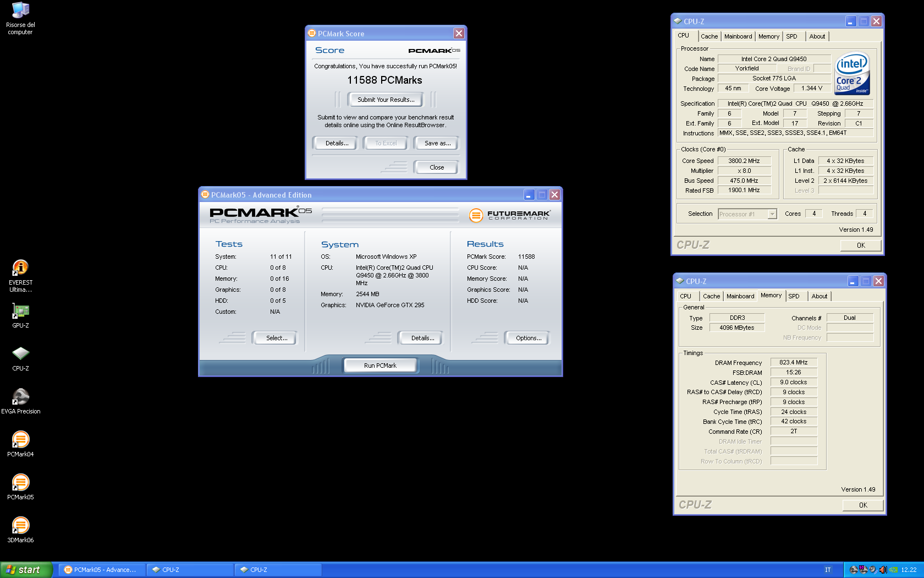Click Save as in PCMark Score dialog

pos(437,143)
